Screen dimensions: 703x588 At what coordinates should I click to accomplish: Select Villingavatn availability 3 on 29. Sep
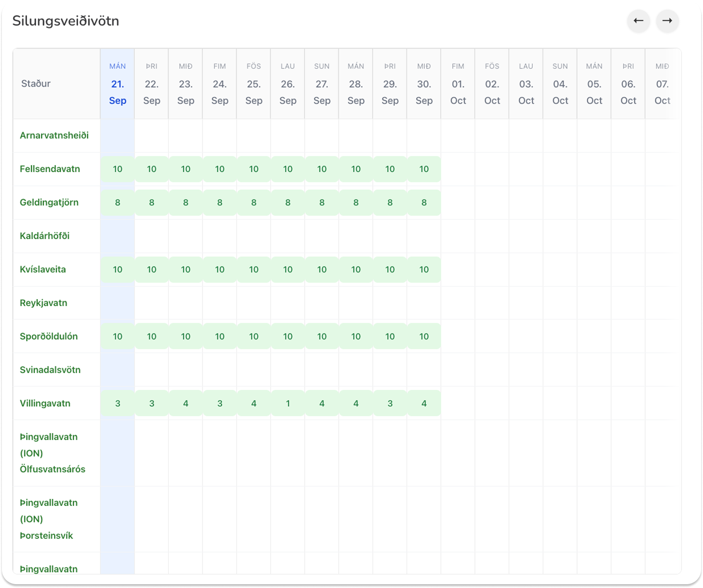click(x=390, y=404)
